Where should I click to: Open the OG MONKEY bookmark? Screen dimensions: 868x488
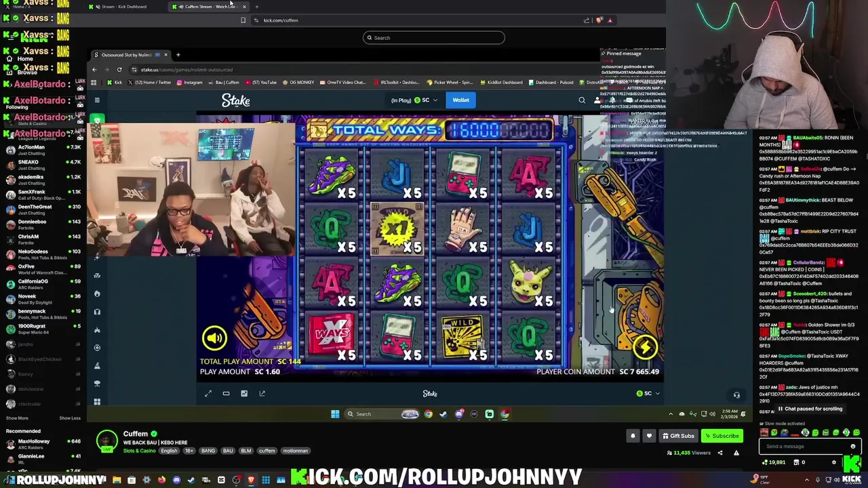299,83
